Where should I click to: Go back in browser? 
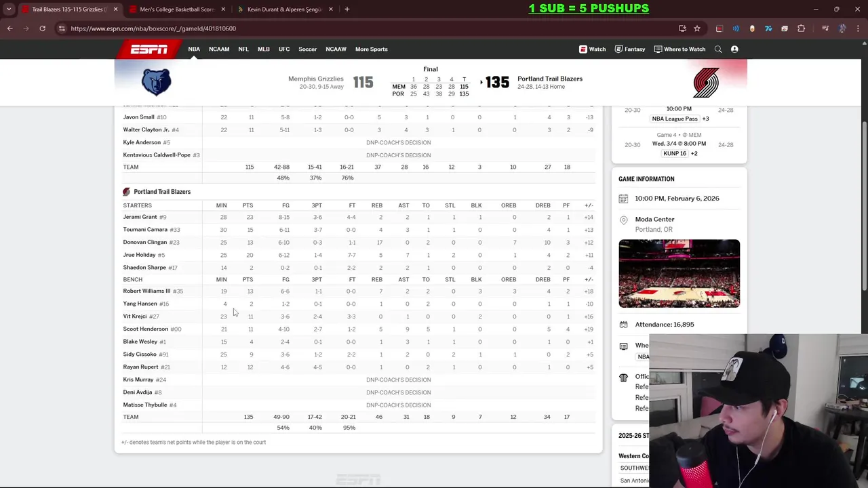(9, 28)
